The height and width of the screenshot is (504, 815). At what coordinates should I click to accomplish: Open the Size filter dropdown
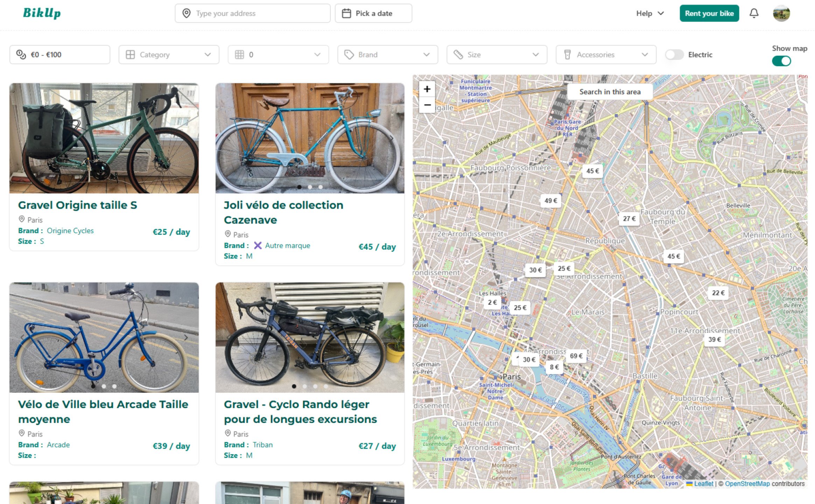[497, 54]
